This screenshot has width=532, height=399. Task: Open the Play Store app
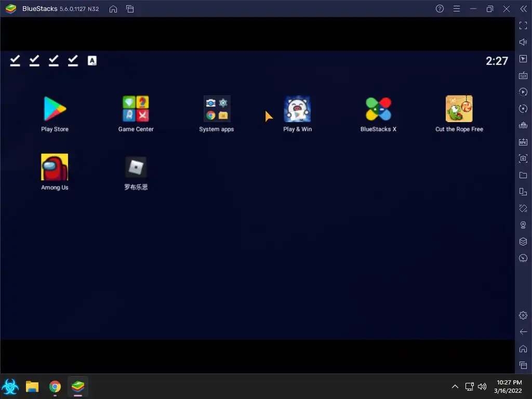55,109
